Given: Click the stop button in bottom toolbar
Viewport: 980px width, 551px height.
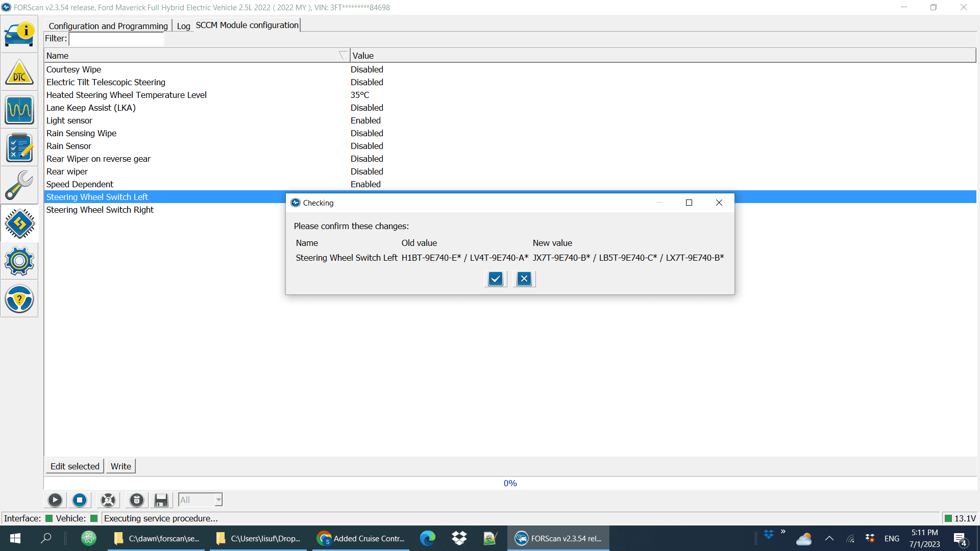Looking at the screenshot, I should (80, 500).
